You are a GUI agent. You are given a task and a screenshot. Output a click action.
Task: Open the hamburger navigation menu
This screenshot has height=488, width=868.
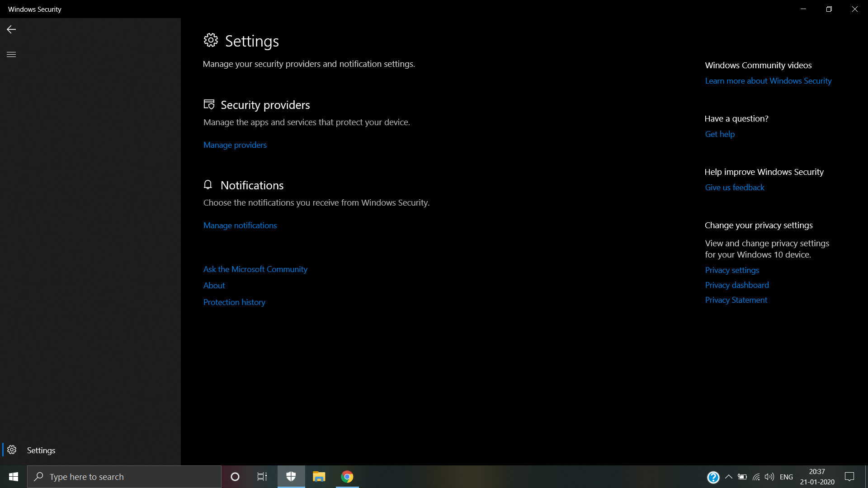click(x=11, y=54)
